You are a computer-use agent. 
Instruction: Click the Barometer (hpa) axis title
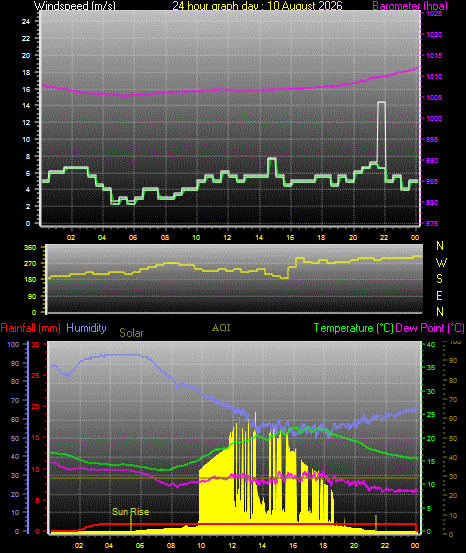coord(410,6)
